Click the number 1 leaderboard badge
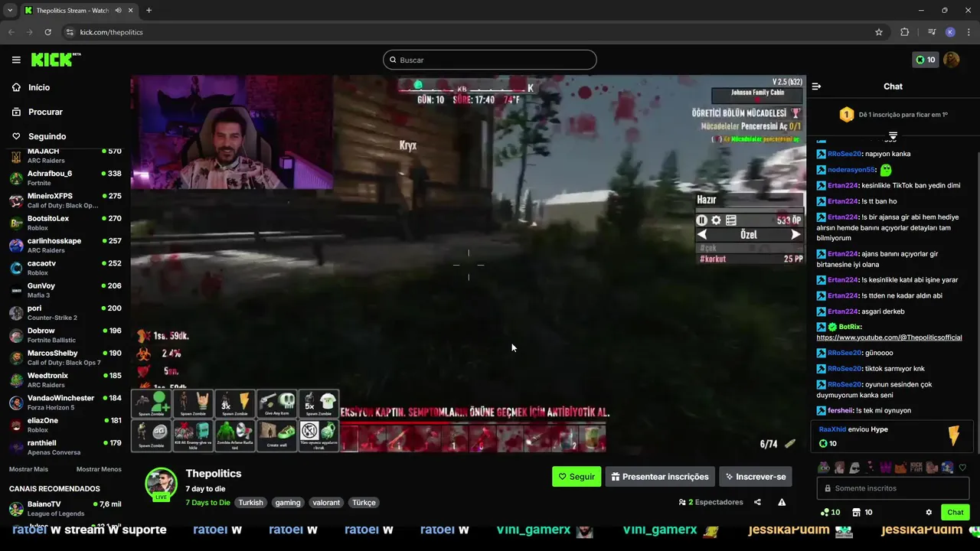980x551 pixels. pos(847,115)
